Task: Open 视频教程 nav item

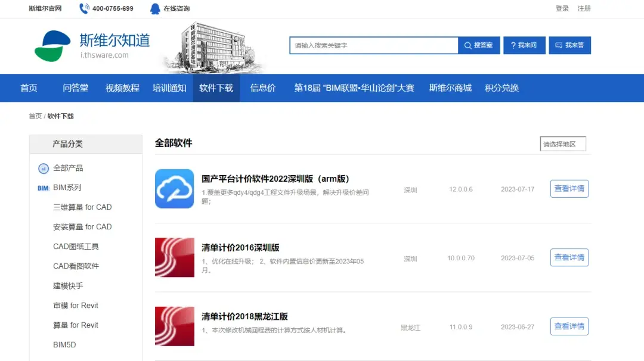Action: pos(122,88)
